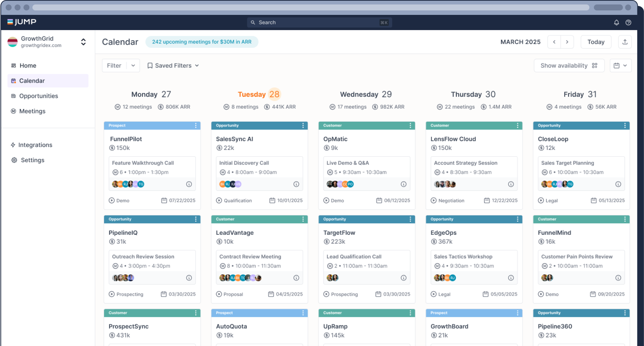Click info icon on Initial Discovery Call

point(296,184)
